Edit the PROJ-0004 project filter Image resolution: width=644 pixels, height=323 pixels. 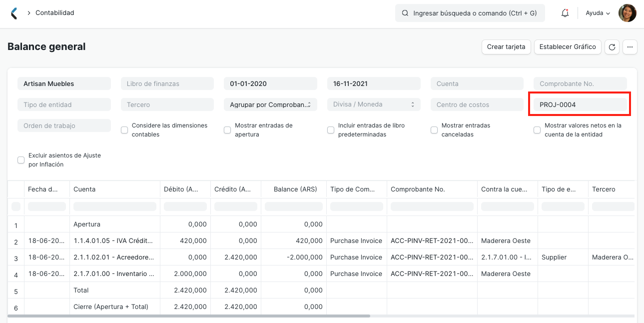coord(580,104)
